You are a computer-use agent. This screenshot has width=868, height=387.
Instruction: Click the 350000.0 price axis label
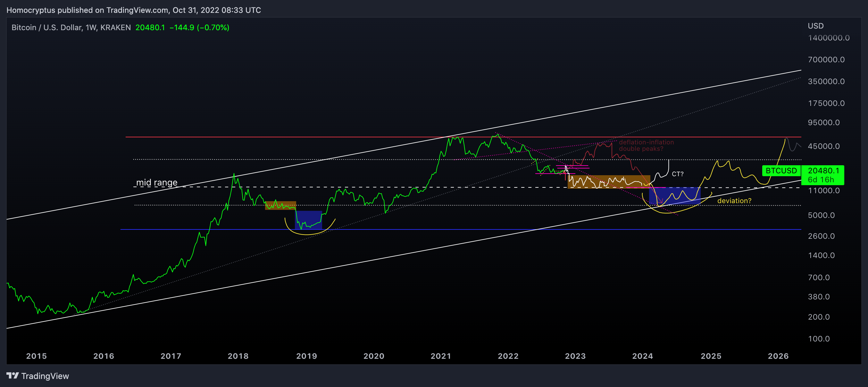click(826, 81)
